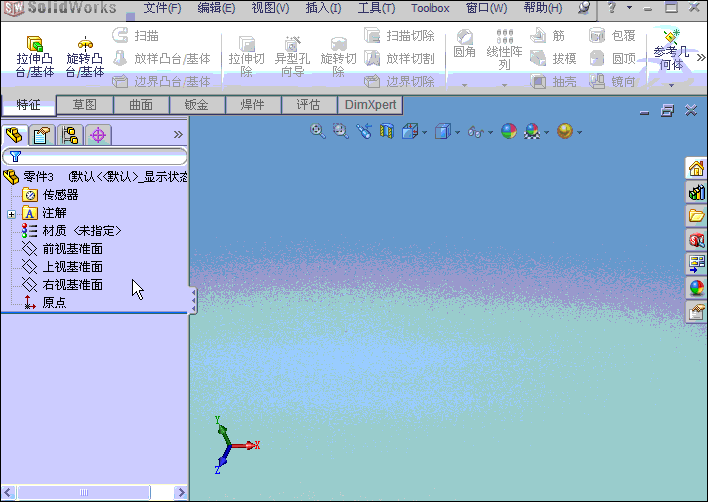The height and width of the screenshot is (502, 708).
Task: Open the View Orientation dropdown arrow
Action: [x=425, y=132]
